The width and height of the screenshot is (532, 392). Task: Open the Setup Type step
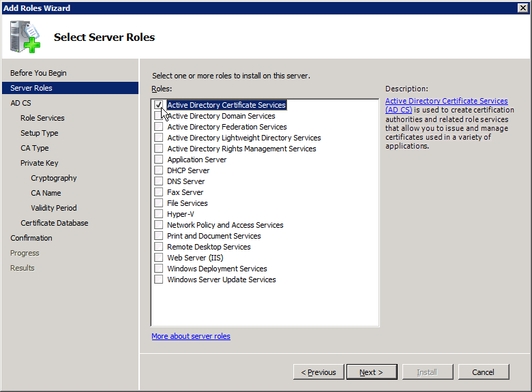coord(40,133)
